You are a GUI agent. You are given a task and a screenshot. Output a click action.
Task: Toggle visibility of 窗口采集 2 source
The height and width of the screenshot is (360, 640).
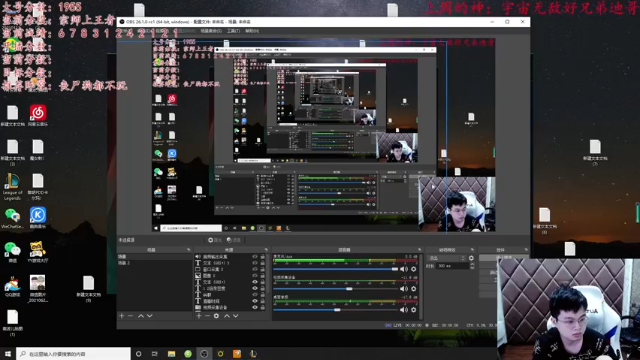pyautogui.click(x=255, y=269)
